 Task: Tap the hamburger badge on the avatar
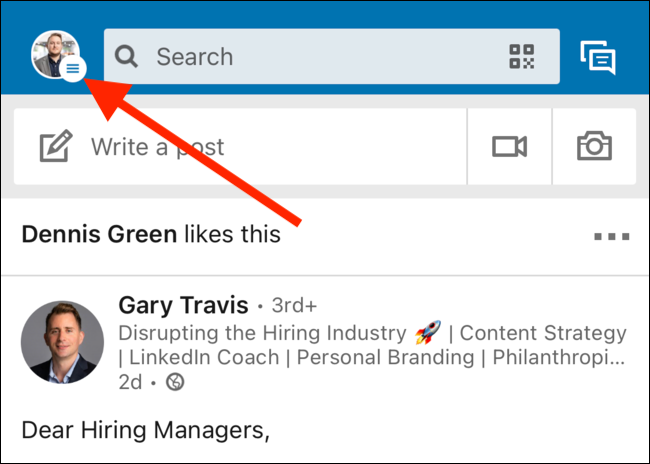point(74,70)
